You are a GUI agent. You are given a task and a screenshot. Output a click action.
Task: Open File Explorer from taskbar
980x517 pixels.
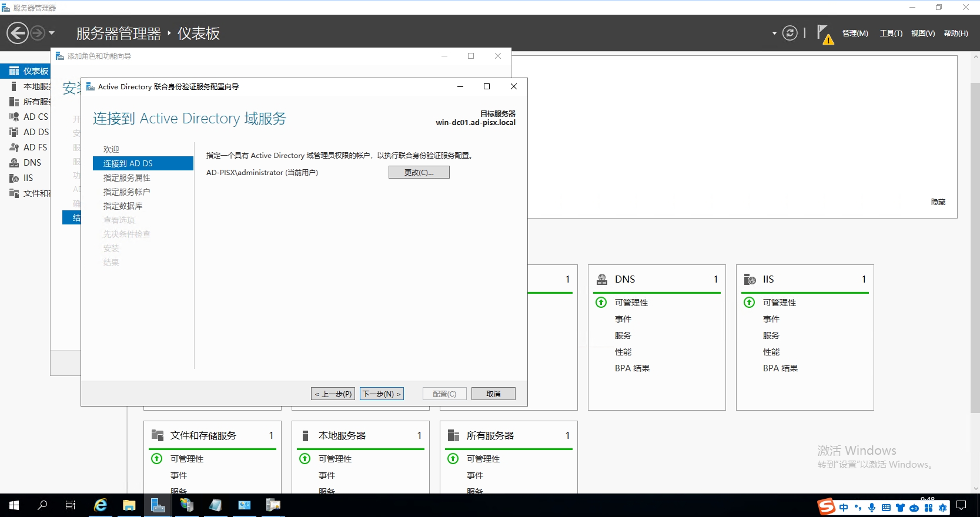pyautogui.click(x=129, y=505)
